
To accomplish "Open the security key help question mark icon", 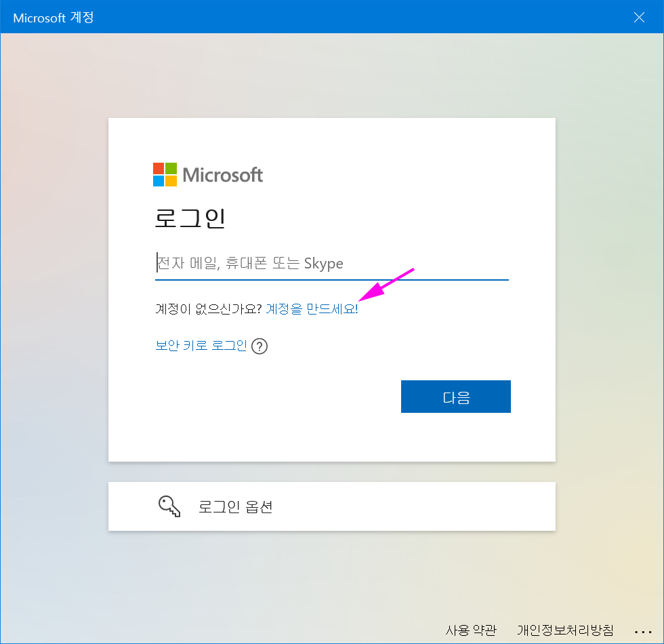I will click(x=259, y=346).
